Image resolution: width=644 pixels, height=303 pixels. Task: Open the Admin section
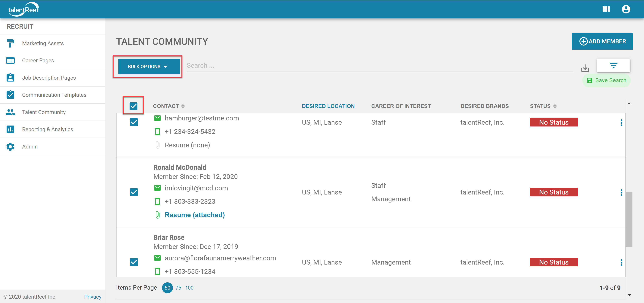52,146
